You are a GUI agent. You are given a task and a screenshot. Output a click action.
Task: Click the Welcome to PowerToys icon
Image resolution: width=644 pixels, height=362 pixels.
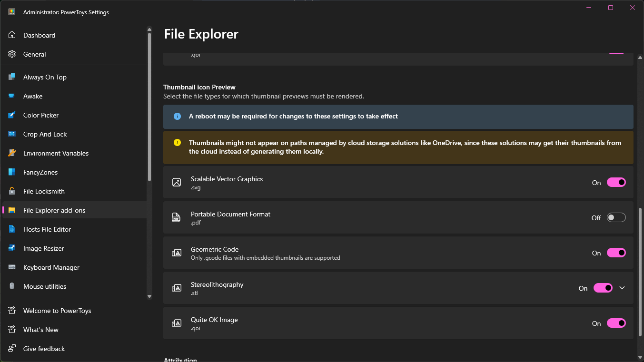pos(12,311)
